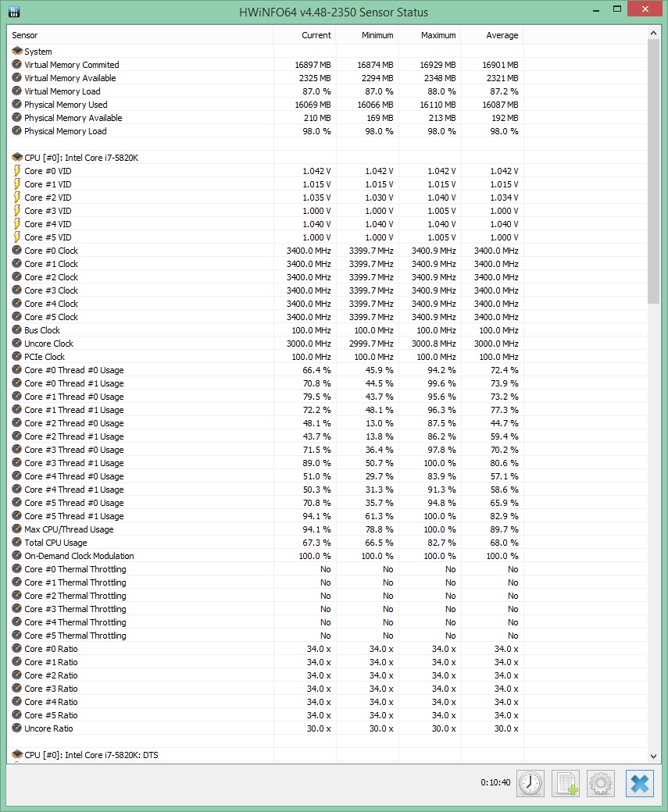
Task: Click the Uncore Ratio sensor icon
Action: [x=17, y=728]
